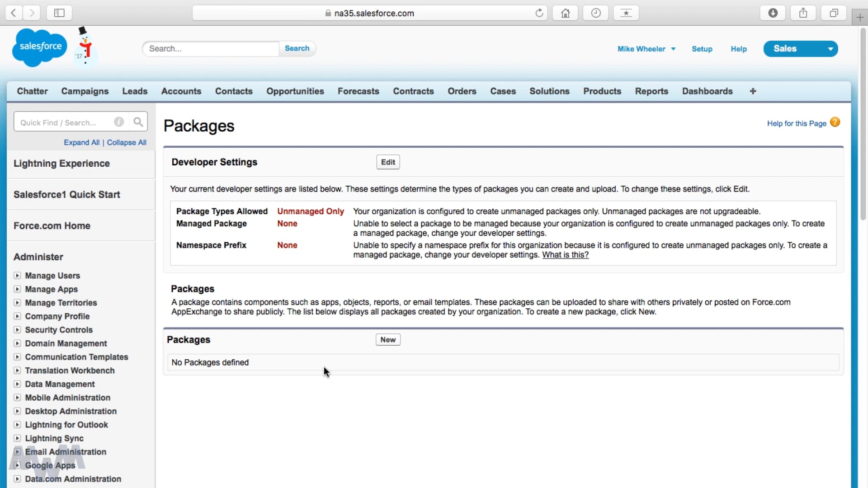Click the 'What is this?' link

(x=566, y=255)
